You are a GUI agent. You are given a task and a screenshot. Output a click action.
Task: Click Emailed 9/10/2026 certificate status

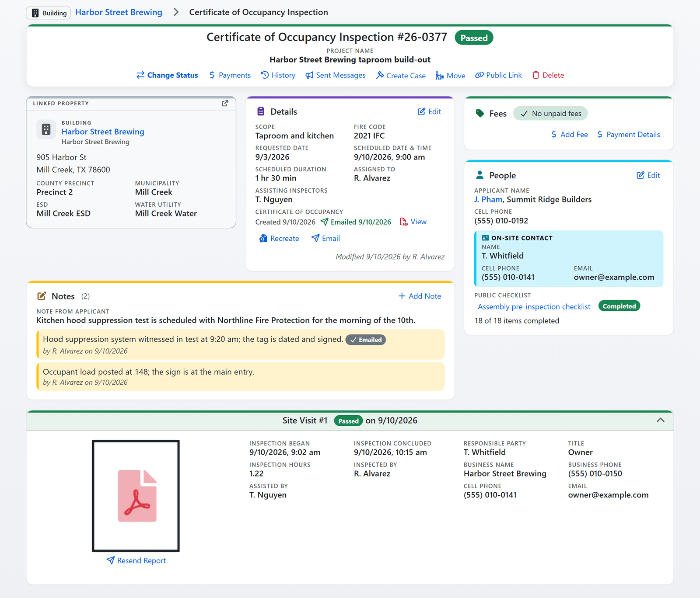click(x=356, y=222)
